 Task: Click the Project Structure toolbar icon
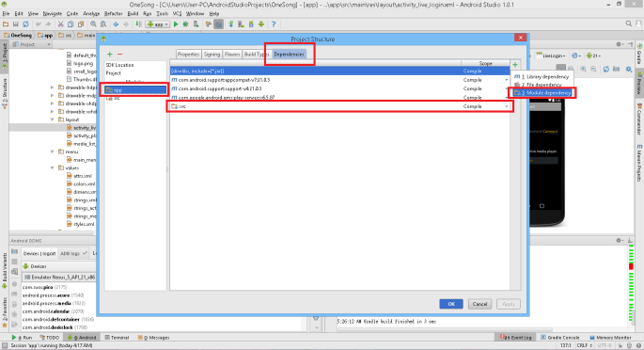(218, 24)
